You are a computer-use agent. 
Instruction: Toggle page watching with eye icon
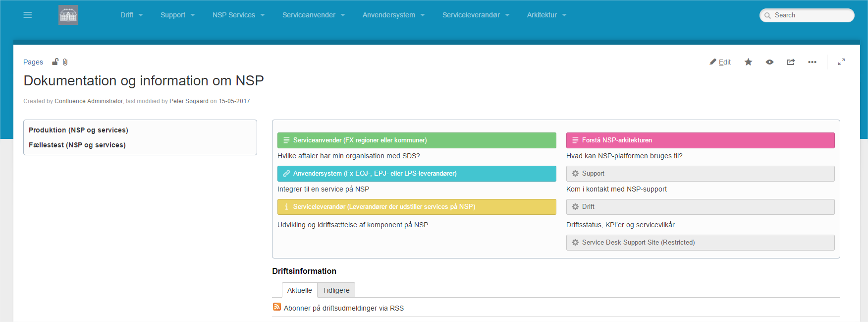(x=769, y=62)
